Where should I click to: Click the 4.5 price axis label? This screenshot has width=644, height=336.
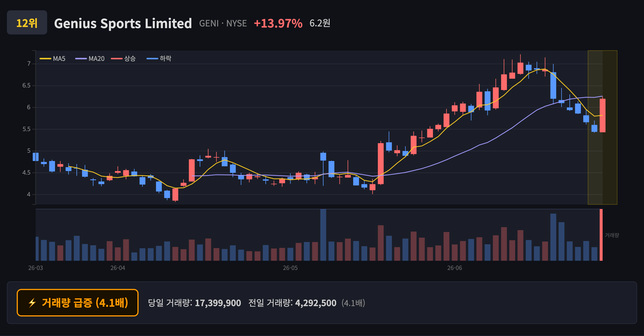[x=26, y=172]
